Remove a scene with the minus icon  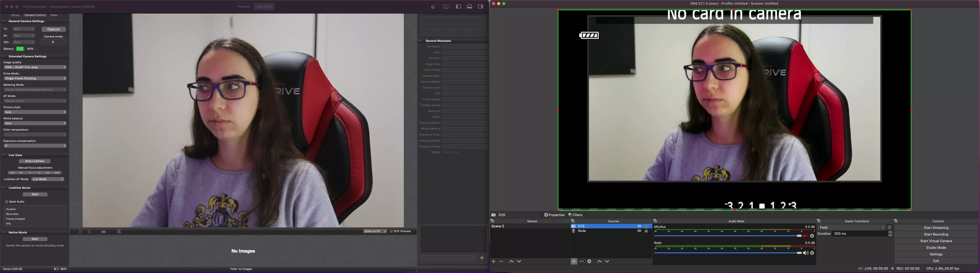coord(501,261)
